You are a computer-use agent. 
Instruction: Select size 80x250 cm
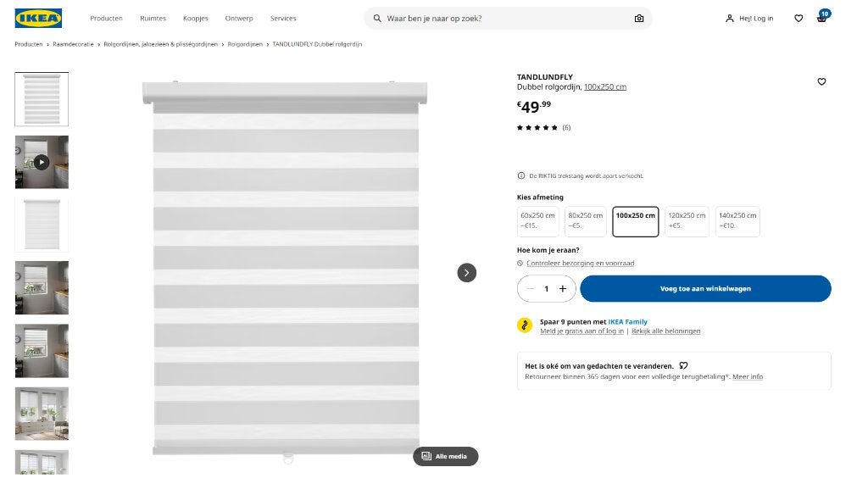click(585, 221)
